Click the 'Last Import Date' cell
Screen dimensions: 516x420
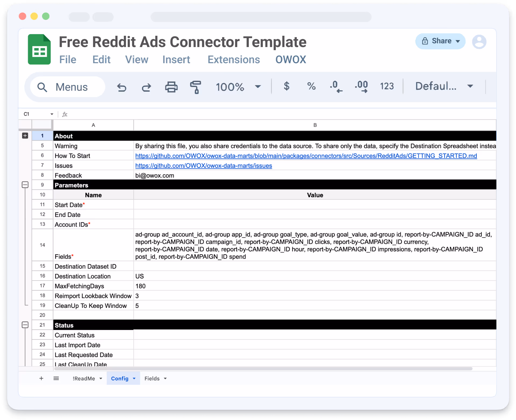click(x=93, y=345)
